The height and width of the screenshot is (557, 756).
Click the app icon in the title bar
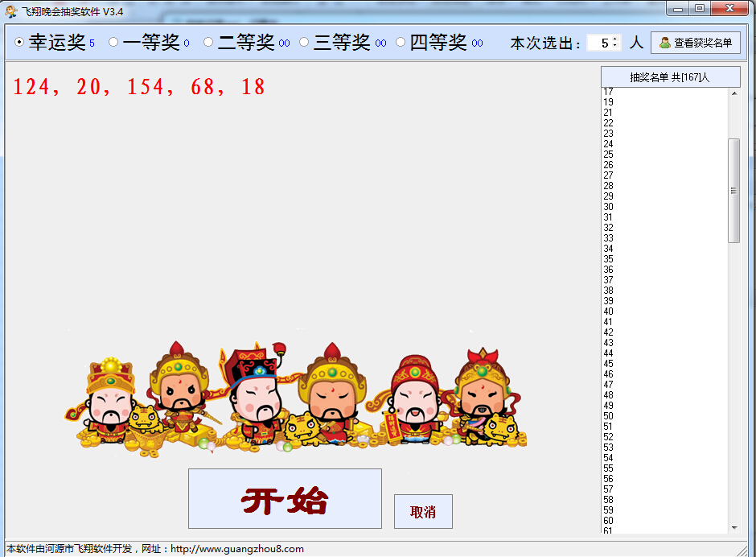coord(11,11)
